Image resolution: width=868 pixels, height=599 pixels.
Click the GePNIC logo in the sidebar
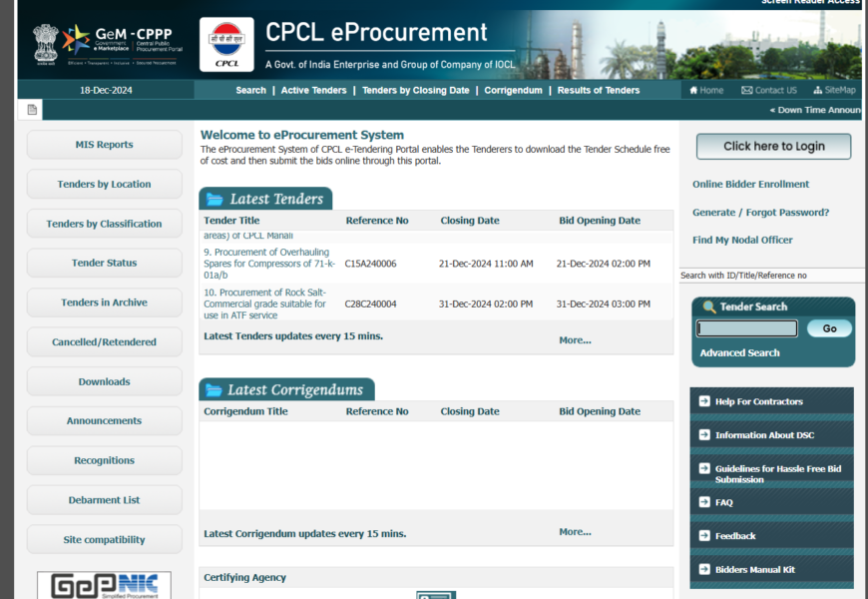coord(104,585)
